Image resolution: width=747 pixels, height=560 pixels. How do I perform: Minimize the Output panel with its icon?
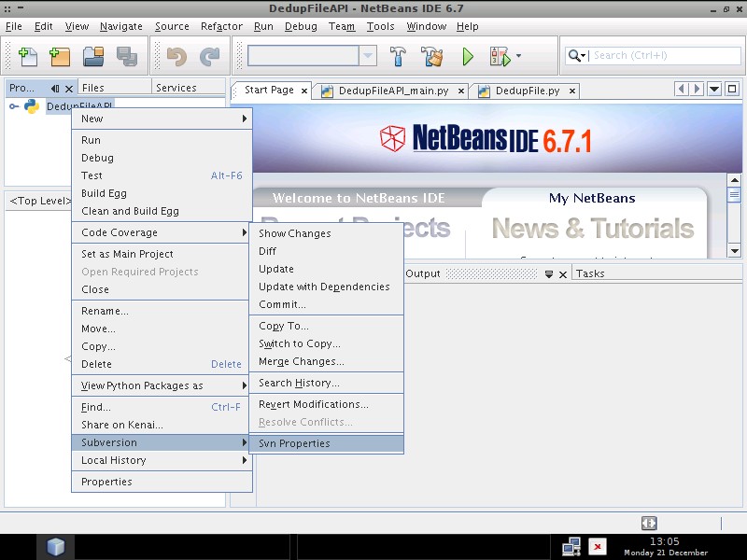[549, 274]
